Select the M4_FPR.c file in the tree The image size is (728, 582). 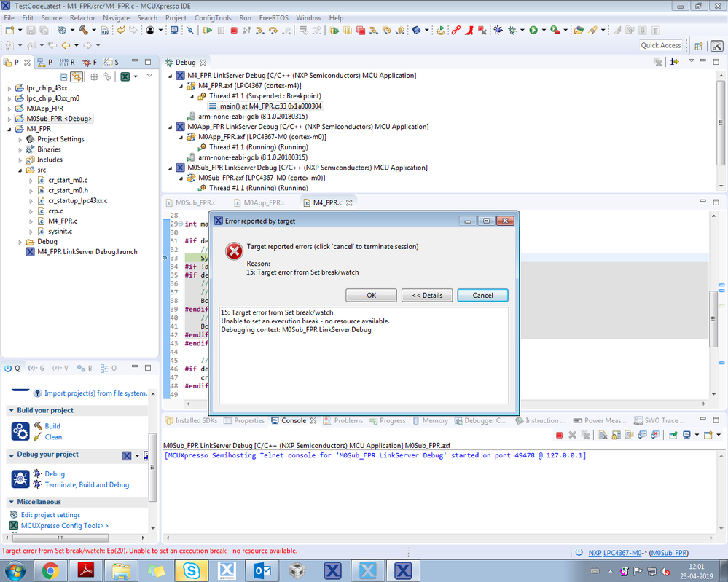(x=62, y=221)
